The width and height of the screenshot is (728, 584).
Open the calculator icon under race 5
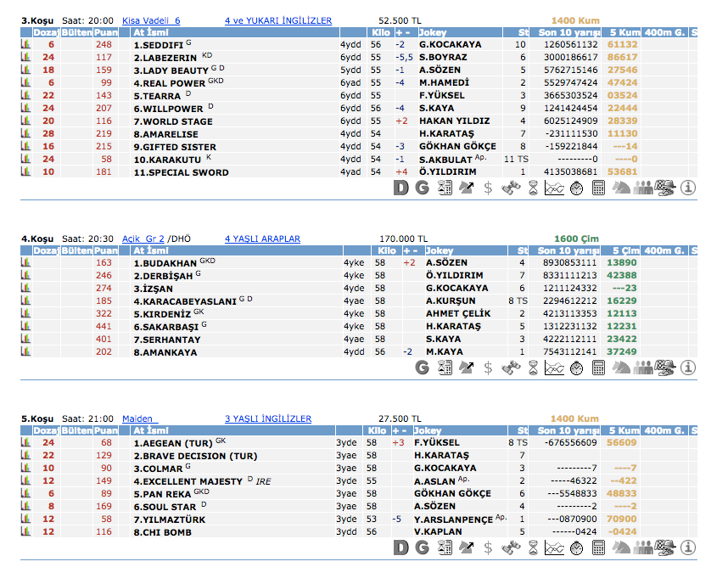pos(599,547)
